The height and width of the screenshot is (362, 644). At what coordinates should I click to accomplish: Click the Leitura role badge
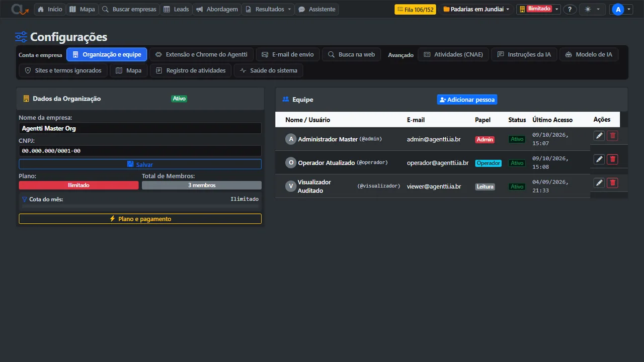485,187
